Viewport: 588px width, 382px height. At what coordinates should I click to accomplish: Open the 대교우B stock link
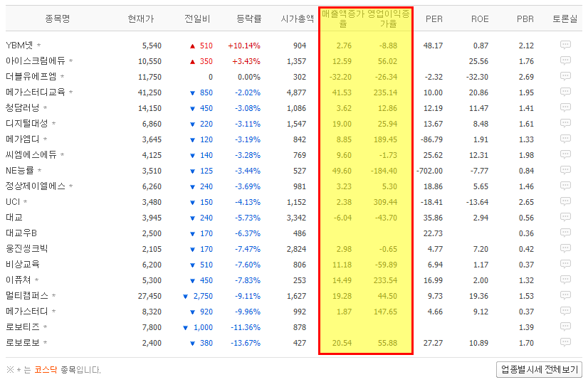click(21, 233)
